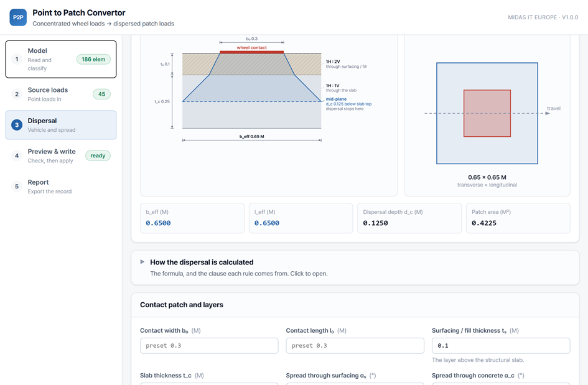The image size is (588, 385).
Task: Click the red wheel contact patch square
Action: [487, 113]
